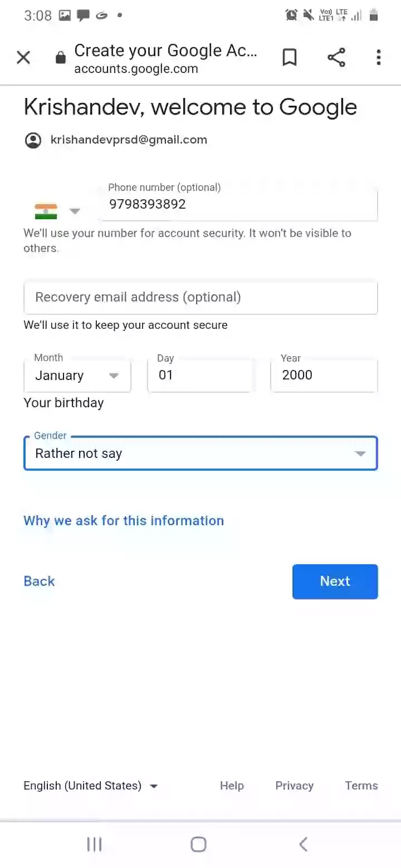This screenshot has width=401, height=868.
Task: Change language from English (United States)
Action: [x=91, y=786]
